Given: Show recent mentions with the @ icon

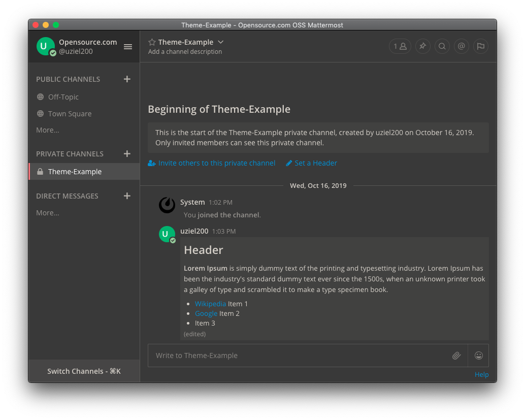Looking at the screenshot, I should coord(462,46).
